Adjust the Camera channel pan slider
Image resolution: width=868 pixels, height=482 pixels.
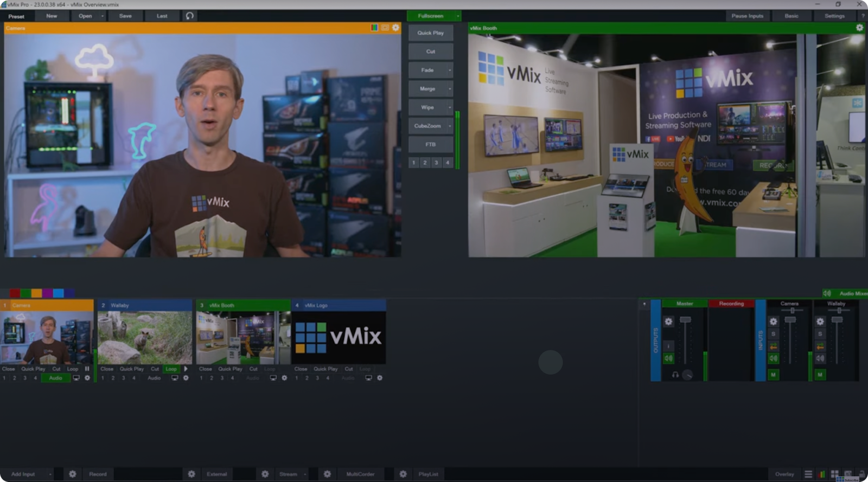(x=792, y=311)
